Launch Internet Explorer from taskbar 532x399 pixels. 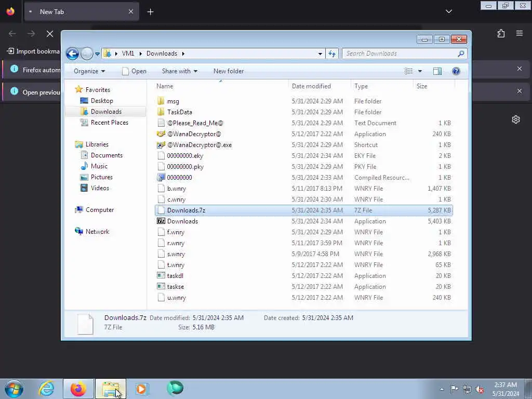click(x=47, y=389)
